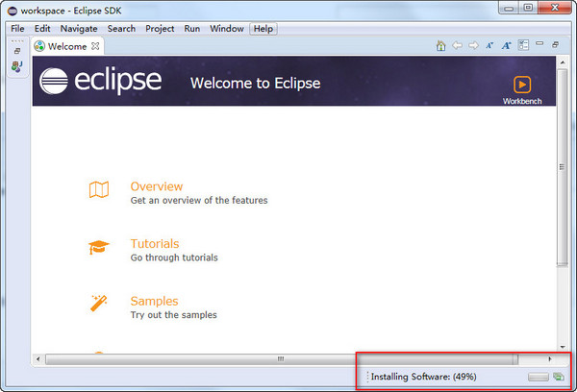The width and height of the screenshot is (577, 392).
Task: Click the Overview map icon
Action: click(99, 189)
